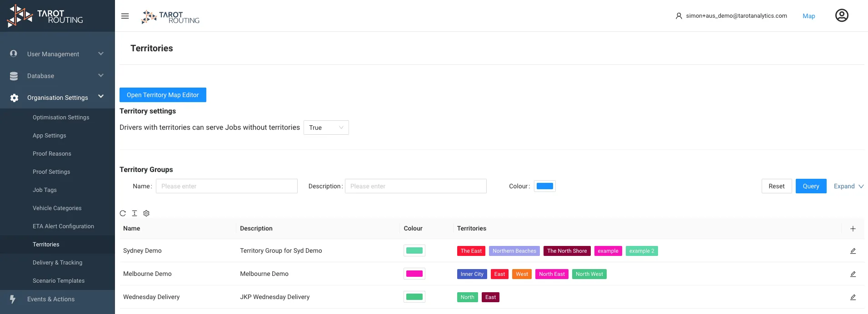This screenshot has height=314, width=868.
Task: Click East tag in Wednesday Delivery row
Action: tap(490, 297)
